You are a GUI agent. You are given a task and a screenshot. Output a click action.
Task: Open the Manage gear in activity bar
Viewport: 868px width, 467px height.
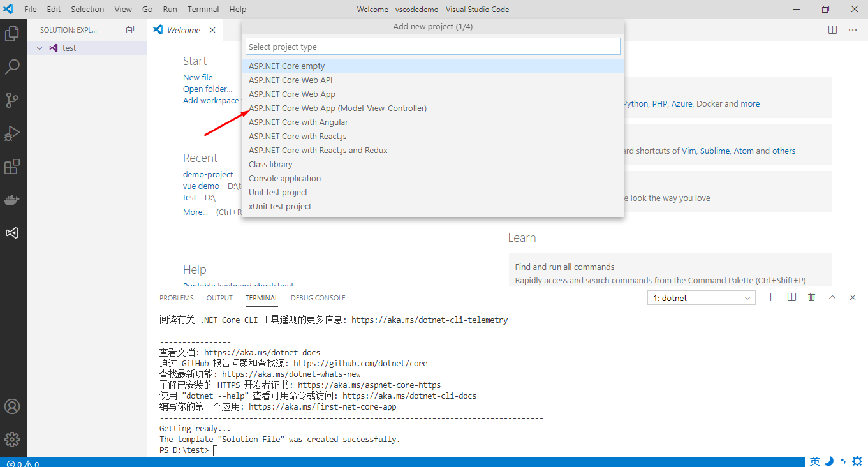(x=12, y=440)
